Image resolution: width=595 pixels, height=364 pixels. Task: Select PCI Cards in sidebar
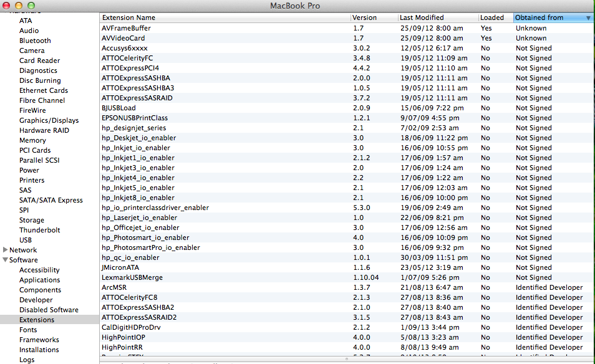[x=35, y=150]
